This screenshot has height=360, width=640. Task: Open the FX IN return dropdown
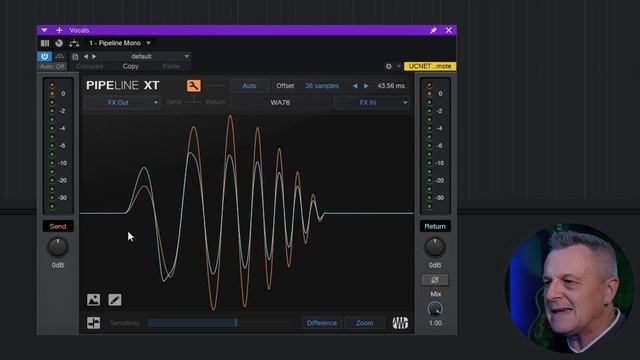tap(371, 102)
